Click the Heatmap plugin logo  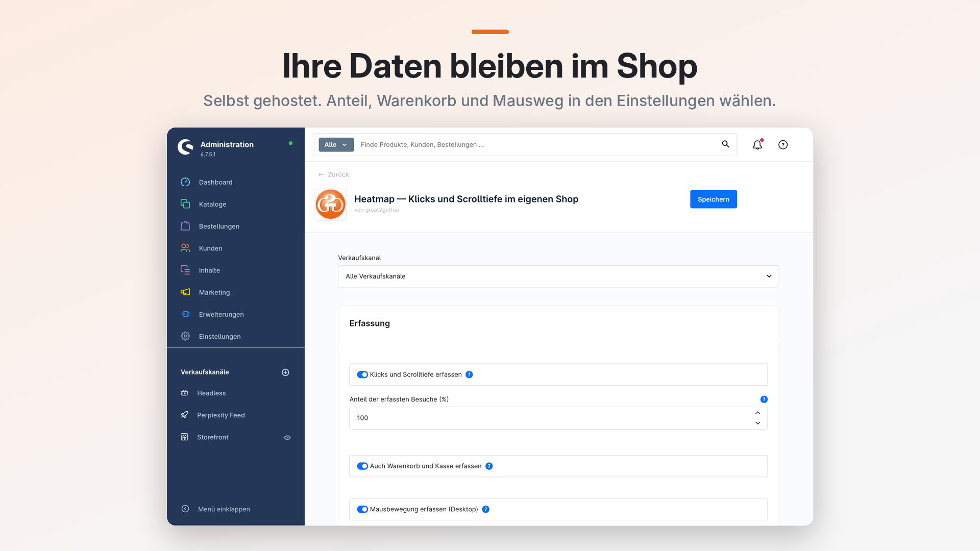coord(330,204)
